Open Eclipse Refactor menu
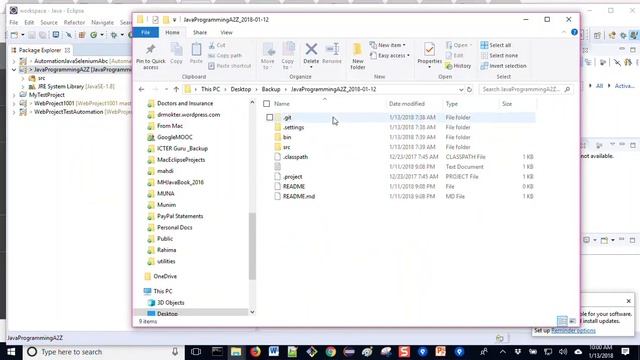 [74, 22]
